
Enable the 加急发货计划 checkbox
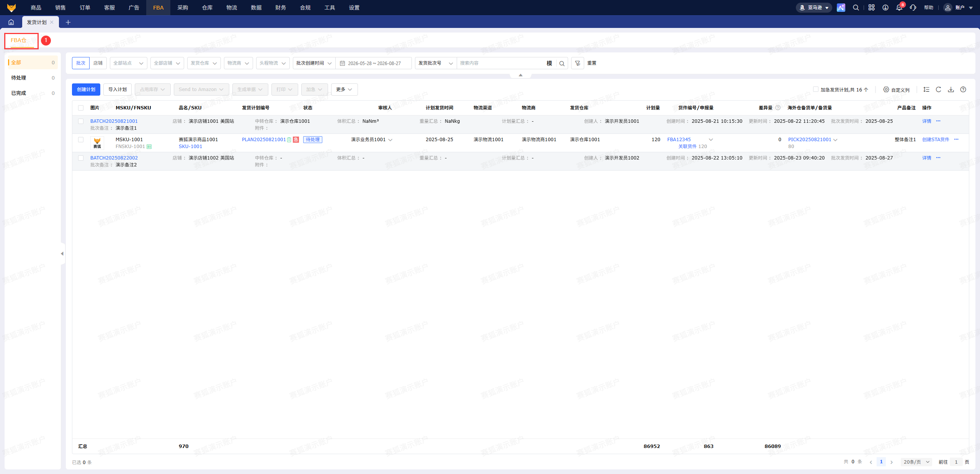pyautogui.click(x=815, y=89)
